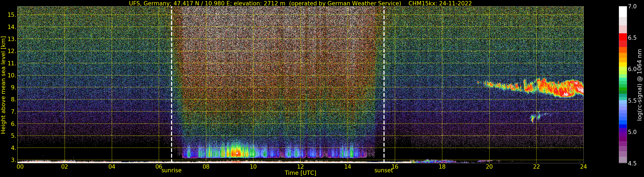Viewport: 644px width, 177px height.
Task: Click the '10' time axis tick label
Action: tap(253, 166)
